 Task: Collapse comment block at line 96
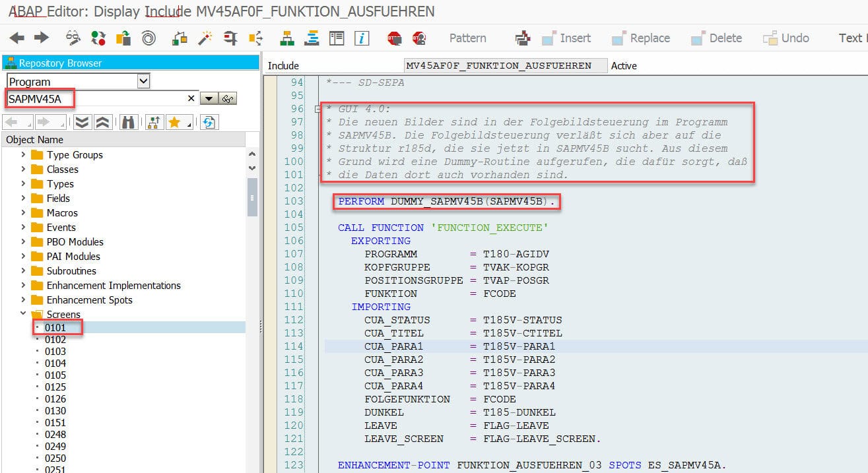pyautogui.click(x=317, y=109)
